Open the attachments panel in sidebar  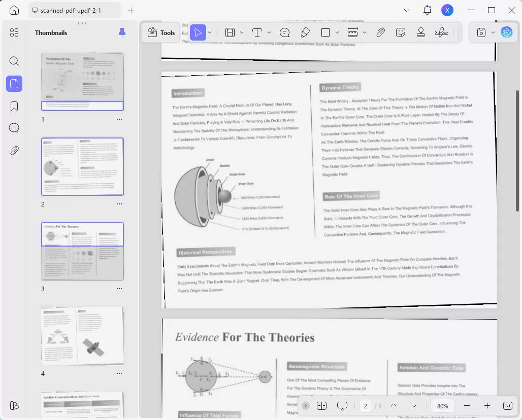[14, 151]
